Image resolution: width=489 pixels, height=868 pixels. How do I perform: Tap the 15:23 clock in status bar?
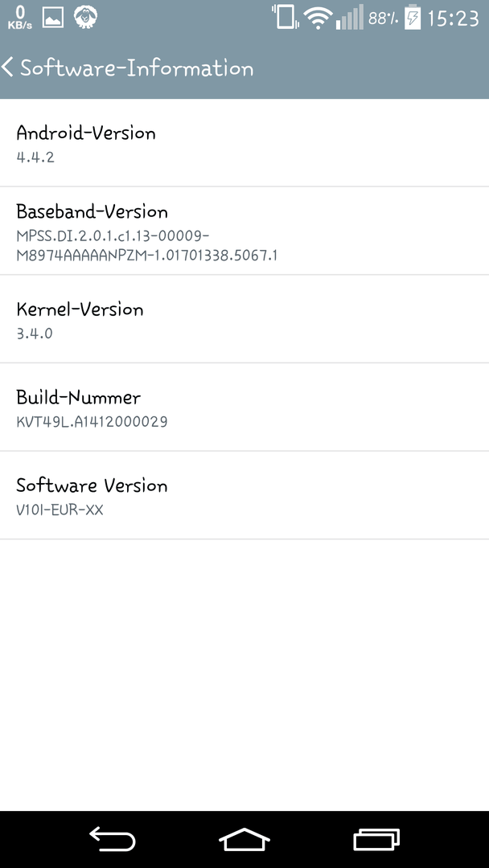453,18
